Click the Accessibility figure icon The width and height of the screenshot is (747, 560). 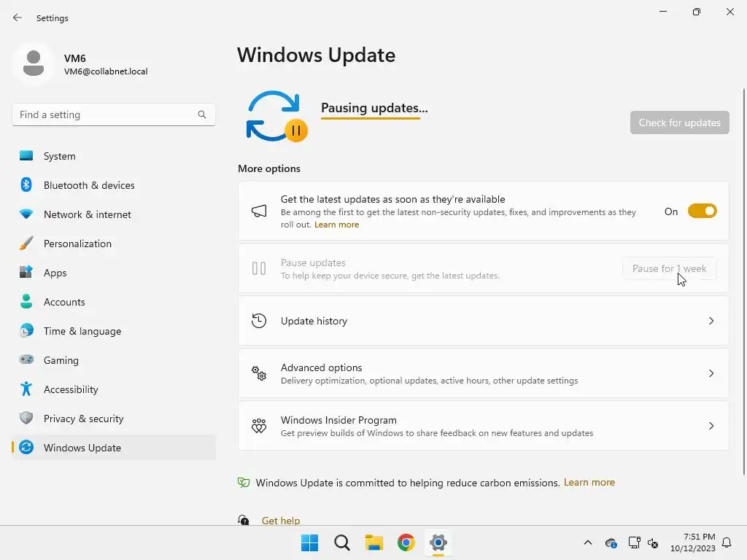pyautogui.click(x=26, y=389)
